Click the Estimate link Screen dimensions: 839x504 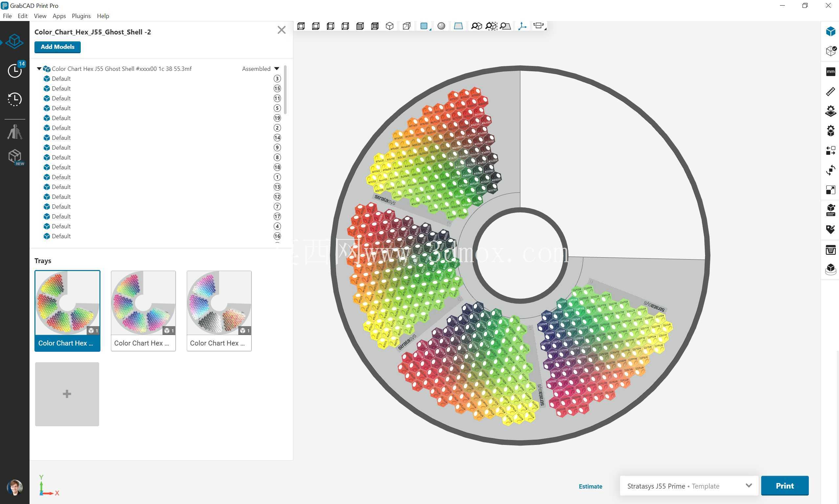pos(591,486)
